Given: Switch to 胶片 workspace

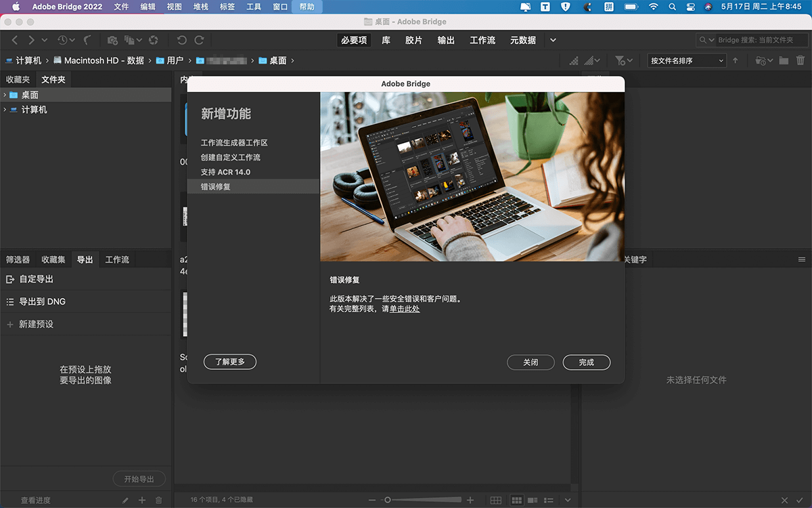Looking at the screenshot, I should 413,41.
